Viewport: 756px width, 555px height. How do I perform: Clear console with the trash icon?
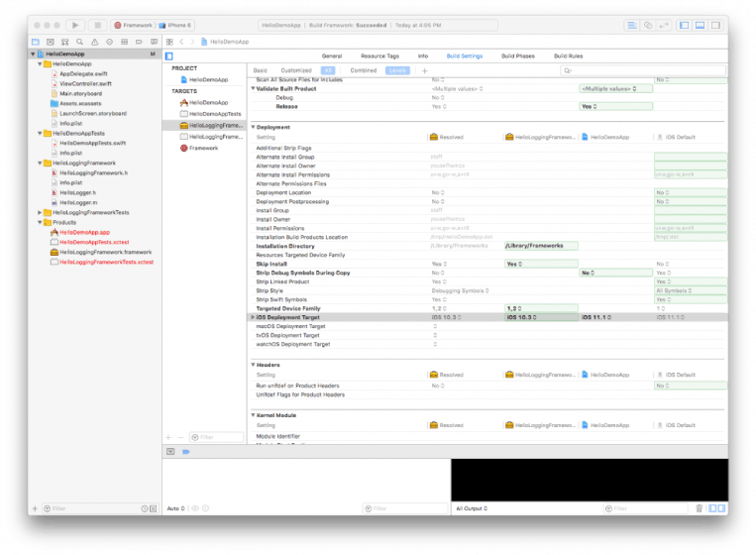[x=700, y=508]
